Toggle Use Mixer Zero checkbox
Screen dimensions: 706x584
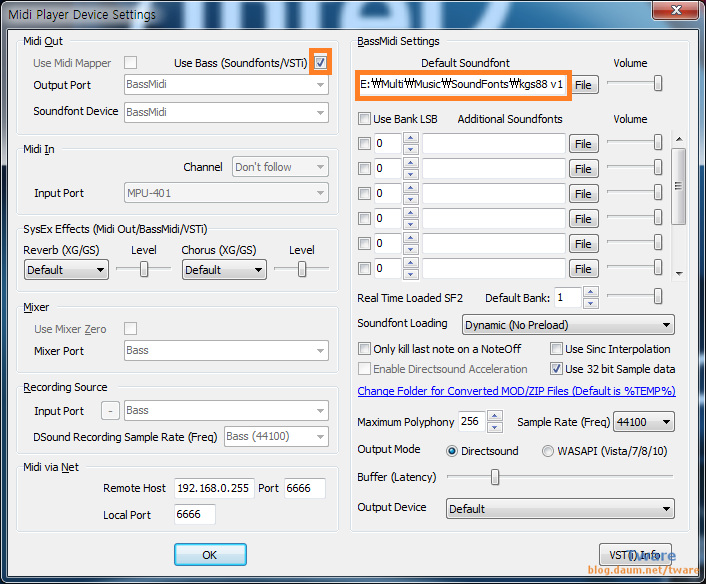(x=131, y=329)
